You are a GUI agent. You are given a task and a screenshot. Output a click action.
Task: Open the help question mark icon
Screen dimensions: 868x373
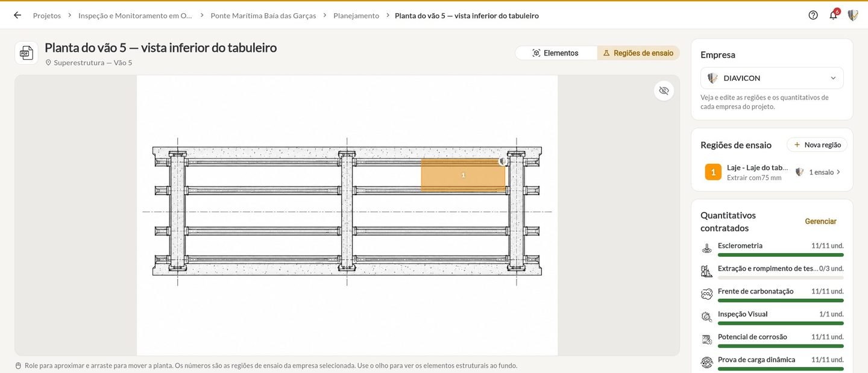813,15
